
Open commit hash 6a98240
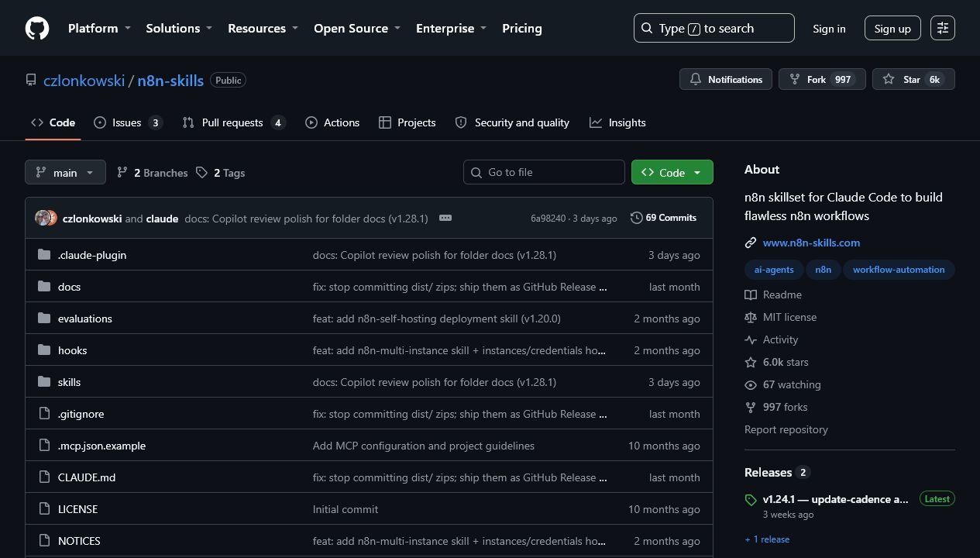[548, 219]
